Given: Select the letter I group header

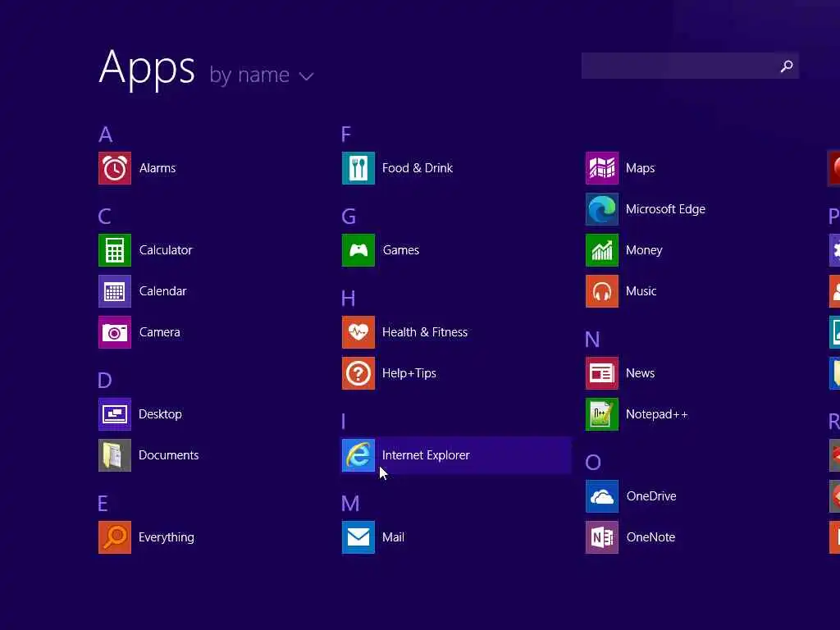Looking at the screenshot, I should click(x=344, y=422).
